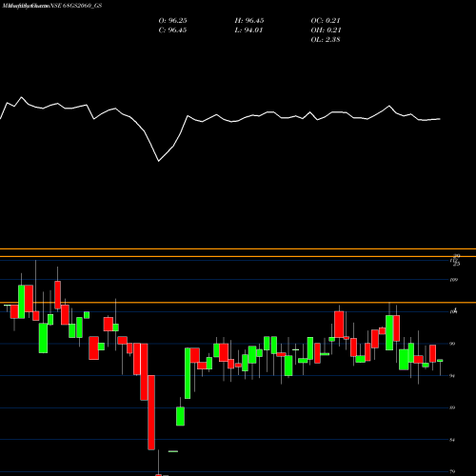Viewport: 476px width, 476px height.
Task: Click the 79 price axis label
Action: click(452, 472)
